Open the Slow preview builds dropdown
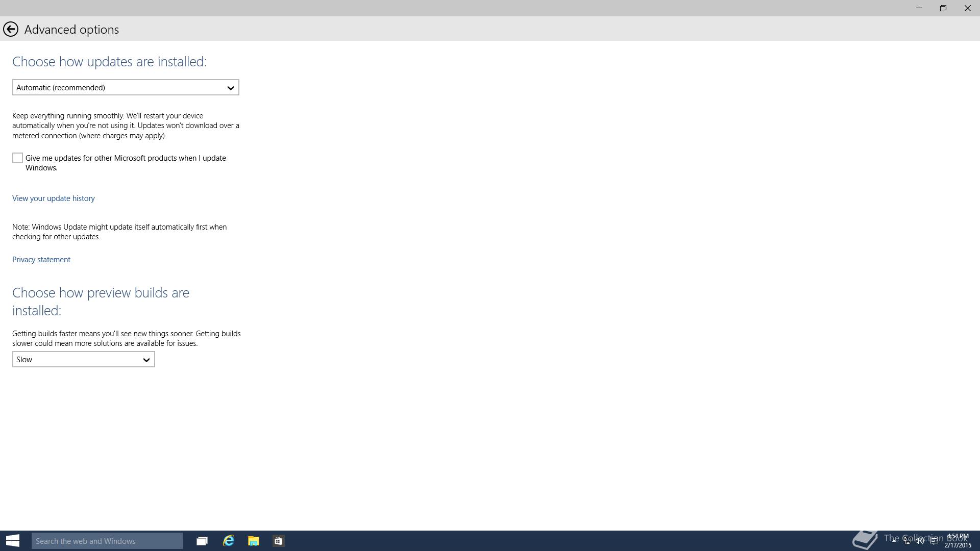This screenshot has width=980, height=551. coord(84,359)
